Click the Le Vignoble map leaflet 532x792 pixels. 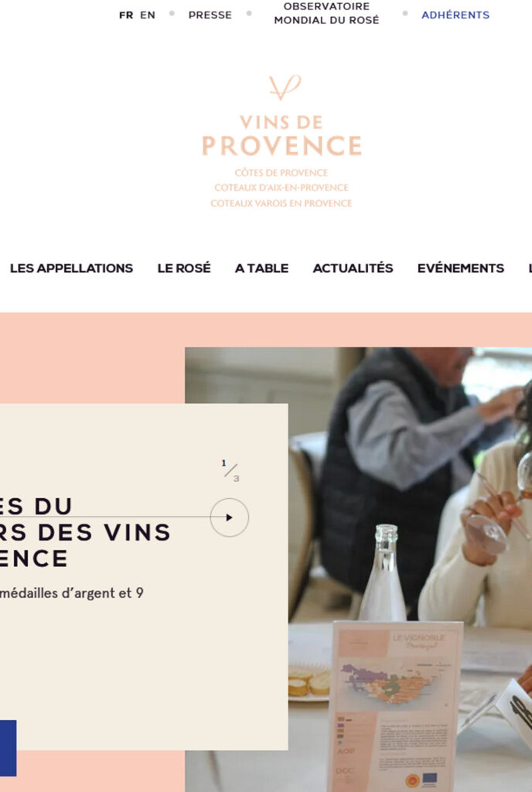coord(397,706)
